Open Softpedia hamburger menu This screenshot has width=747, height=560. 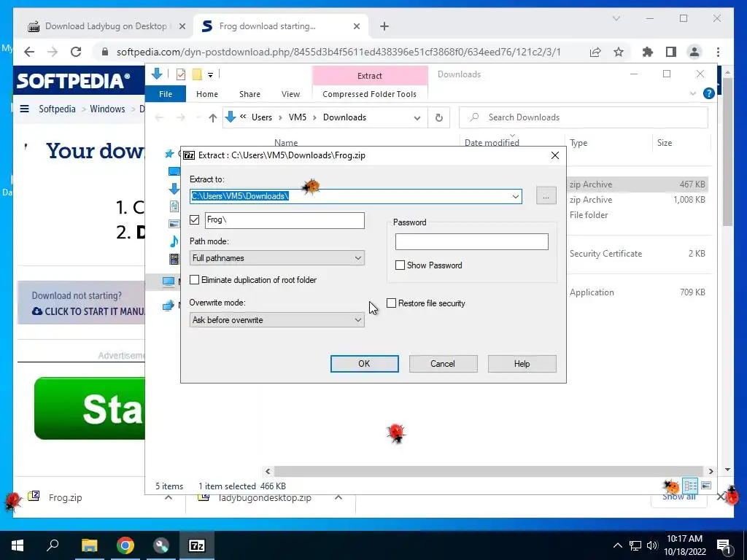pyautogui.click(x=24, y=109)
